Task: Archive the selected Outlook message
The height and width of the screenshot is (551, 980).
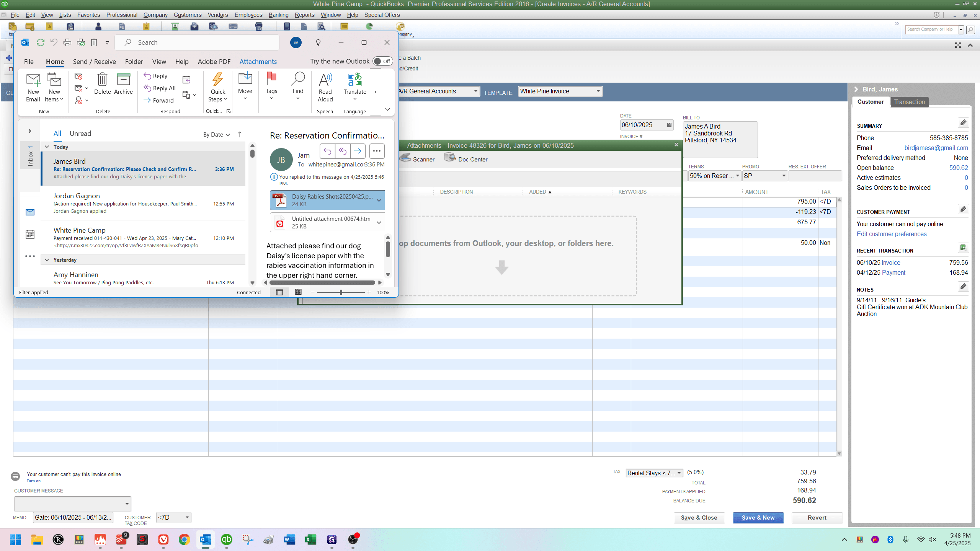Action: [x=123, y=84]
